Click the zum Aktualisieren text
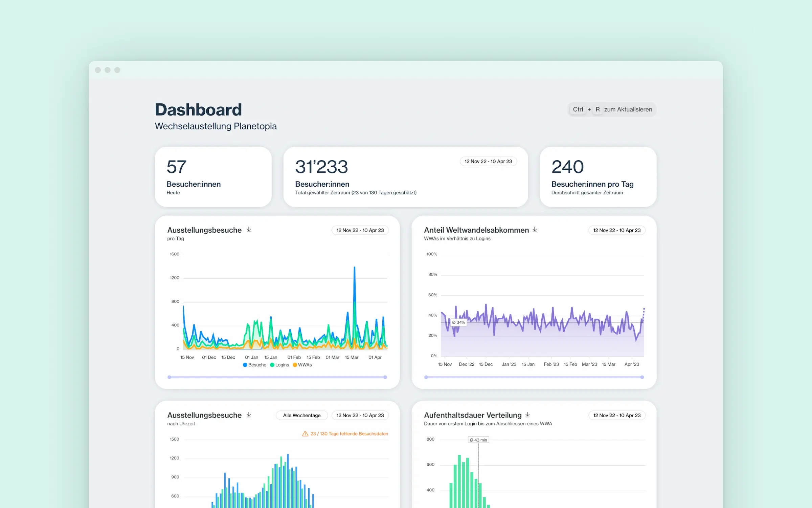The height and width of the screenshot is (508, 812). coord(628,109)
